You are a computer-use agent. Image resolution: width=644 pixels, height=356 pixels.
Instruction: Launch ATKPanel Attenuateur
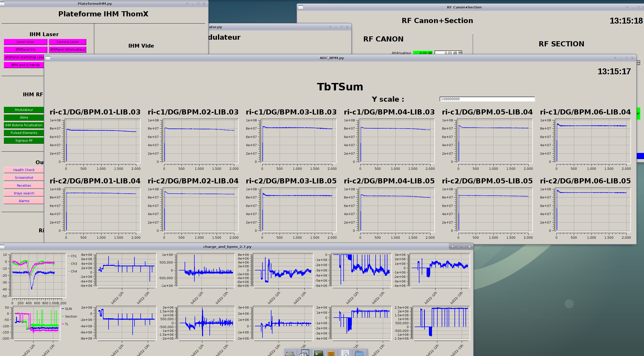(x=68, y=50)
